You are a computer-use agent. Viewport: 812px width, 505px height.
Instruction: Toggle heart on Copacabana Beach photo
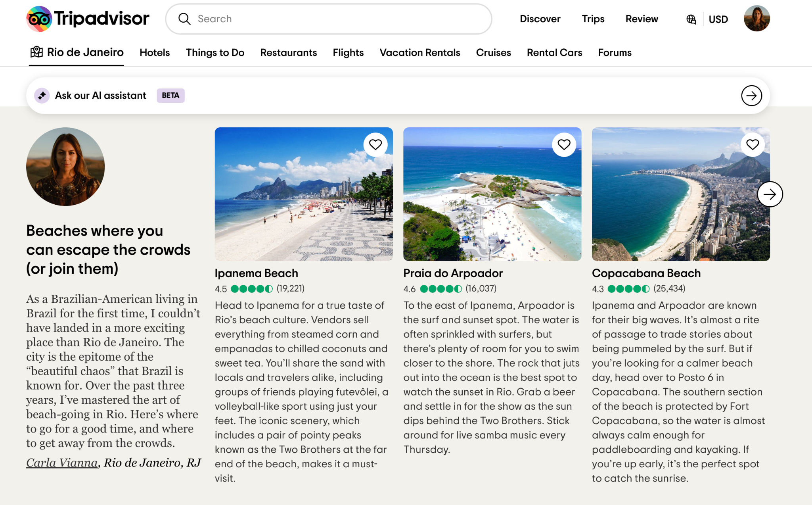point(752,144)
